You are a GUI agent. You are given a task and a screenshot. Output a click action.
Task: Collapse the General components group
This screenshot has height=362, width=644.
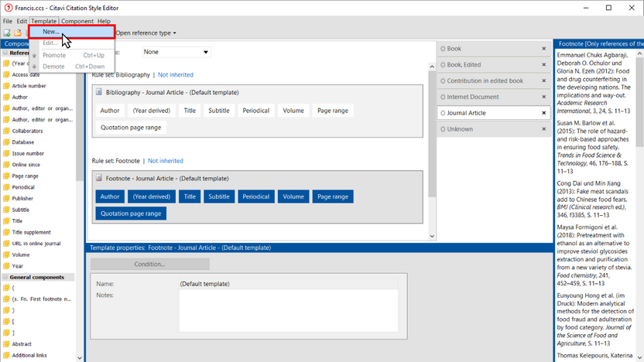tap(5, 277)
